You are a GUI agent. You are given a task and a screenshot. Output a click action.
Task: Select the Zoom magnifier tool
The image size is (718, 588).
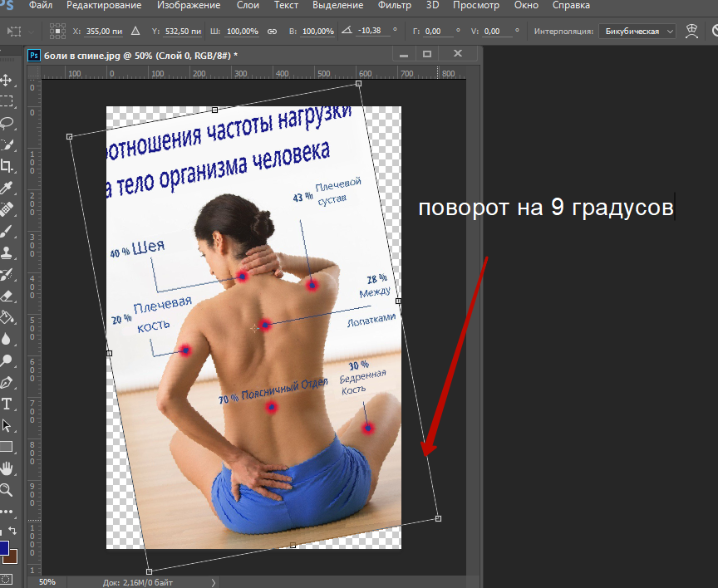click(x=7, y=490)
